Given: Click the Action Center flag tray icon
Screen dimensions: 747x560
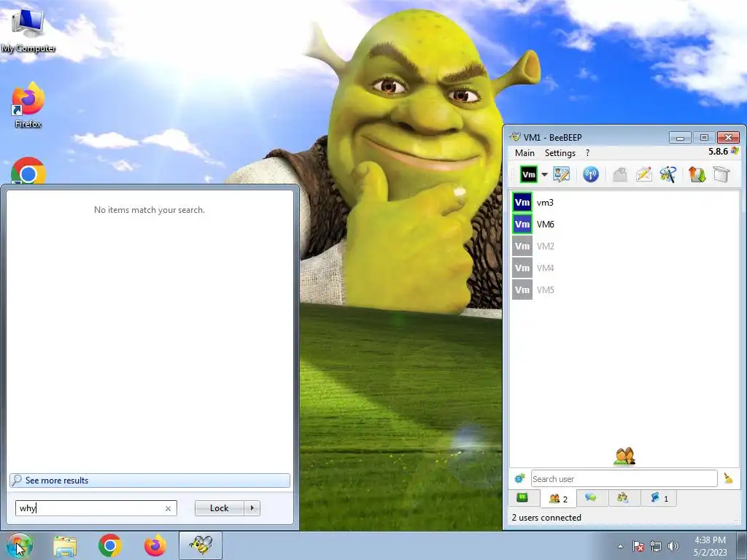Looking at the screenshot, I should point(638,546).
